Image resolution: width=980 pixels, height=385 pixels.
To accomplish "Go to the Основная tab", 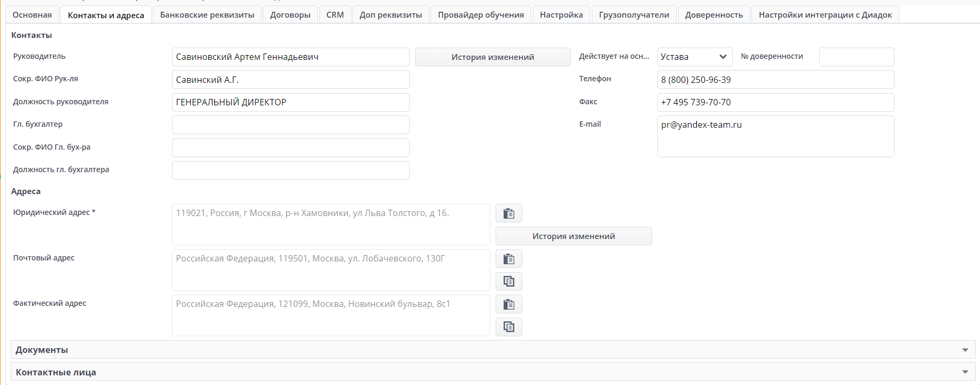I will point(32,15).
